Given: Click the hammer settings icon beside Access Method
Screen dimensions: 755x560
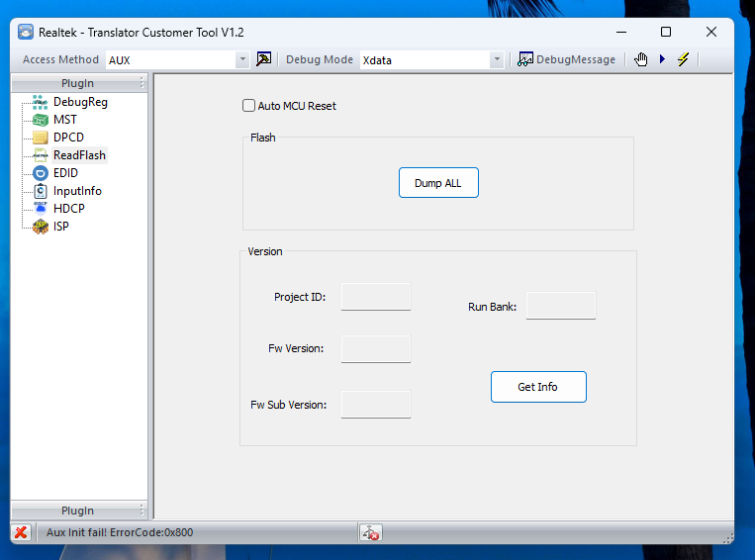Looking at the screenshot, I should click(263, 59).
